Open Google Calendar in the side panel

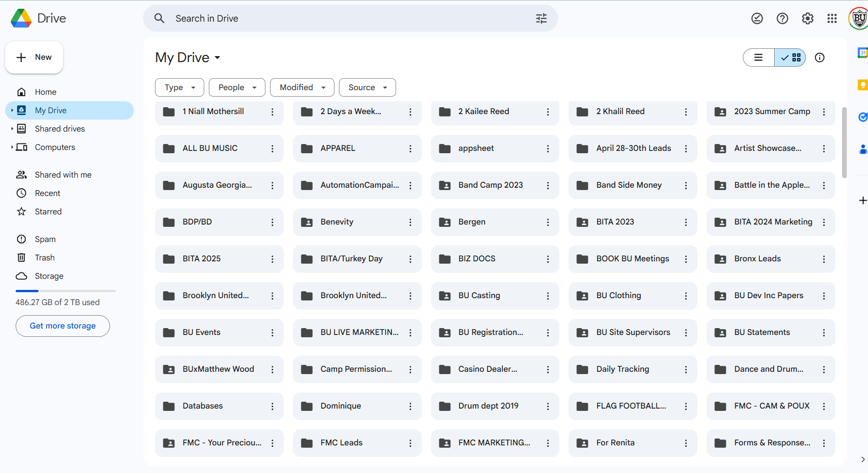862,53
